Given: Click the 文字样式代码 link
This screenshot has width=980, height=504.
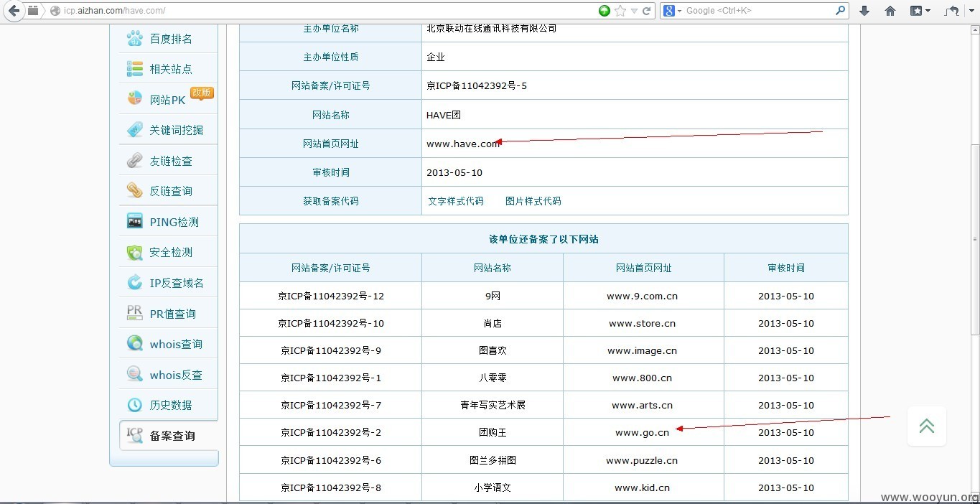Looking at the screenshot, I should click(x=456, y=201).
